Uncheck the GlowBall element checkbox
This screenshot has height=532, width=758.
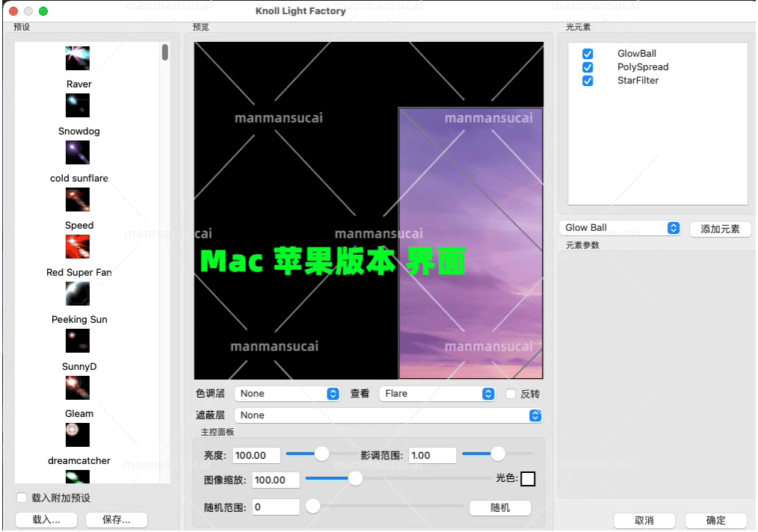tap(588, 54)
